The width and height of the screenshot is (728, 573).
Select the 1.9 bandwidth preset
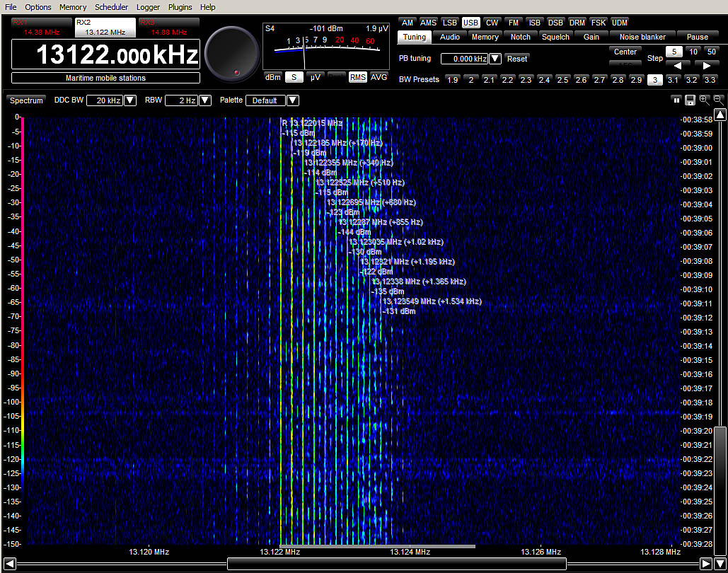click(x=452, y=79)
